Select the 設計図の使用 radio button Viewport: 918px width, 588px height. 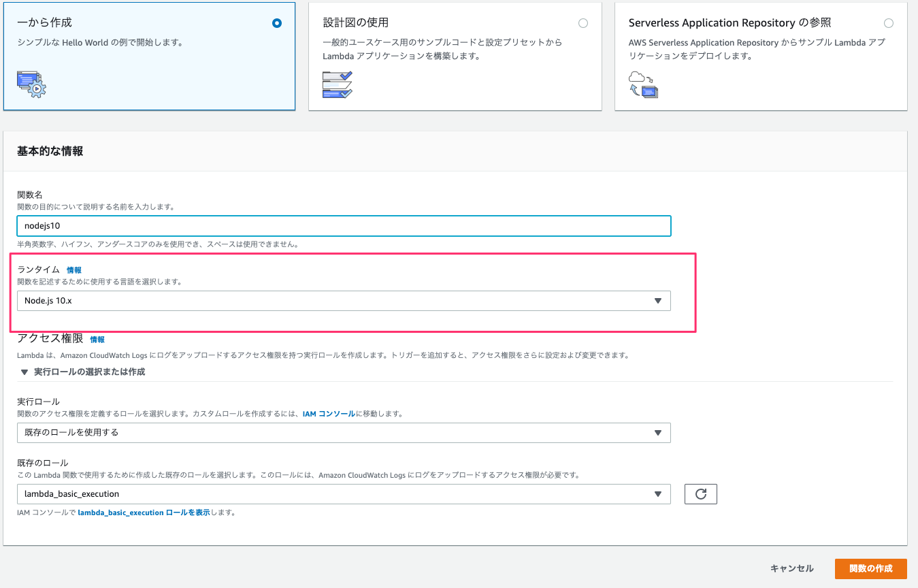tap(583, 22)
